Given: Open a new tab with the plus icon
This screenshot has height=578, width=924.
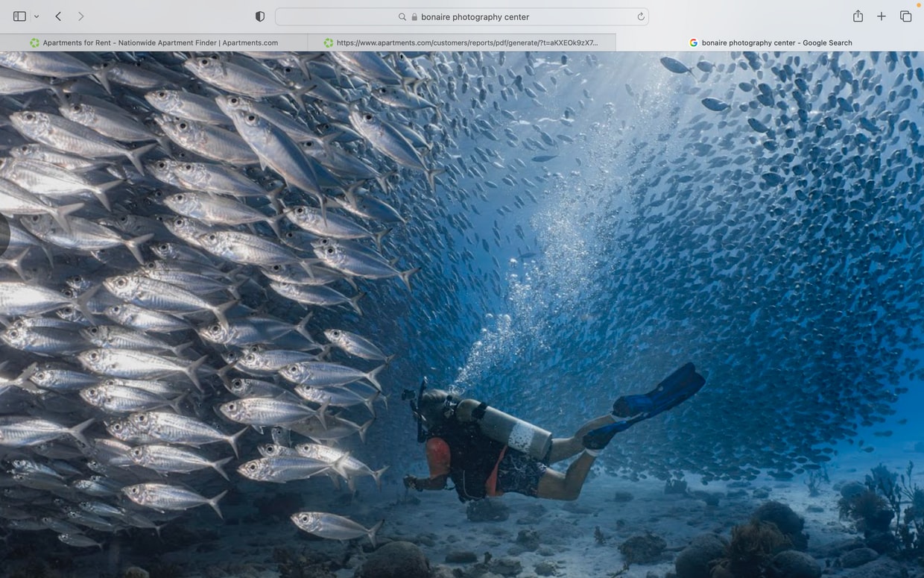Looking at the screenshot, I should (882, 16).
